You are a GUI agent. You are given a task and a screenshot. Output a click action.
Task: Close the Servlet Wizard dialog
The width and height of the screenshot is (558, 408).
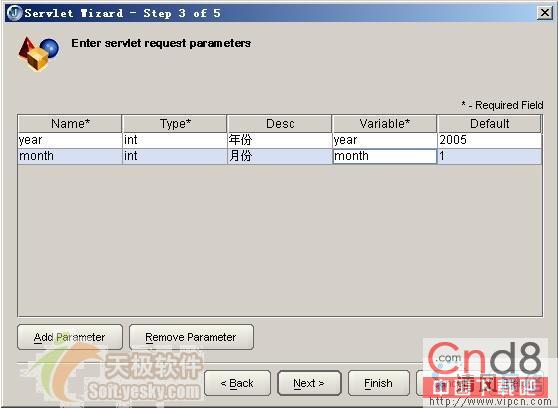pos(544,13)
